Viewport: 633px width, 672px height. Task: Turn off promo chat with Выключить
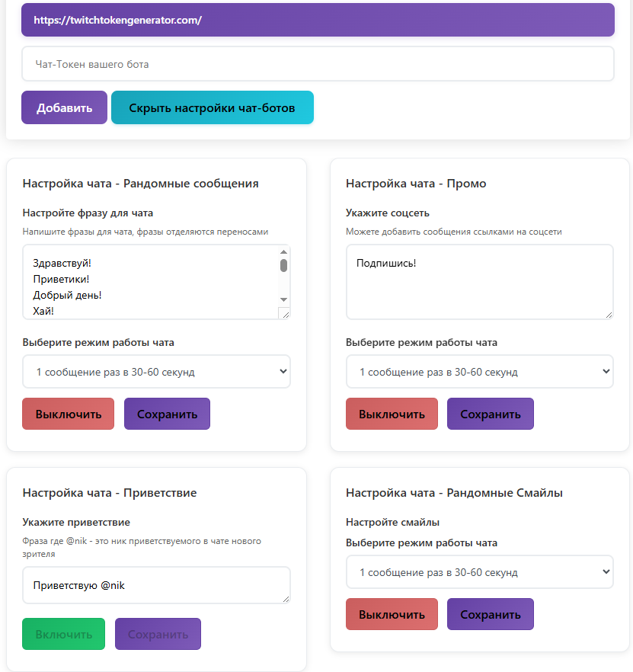(392, 414)
